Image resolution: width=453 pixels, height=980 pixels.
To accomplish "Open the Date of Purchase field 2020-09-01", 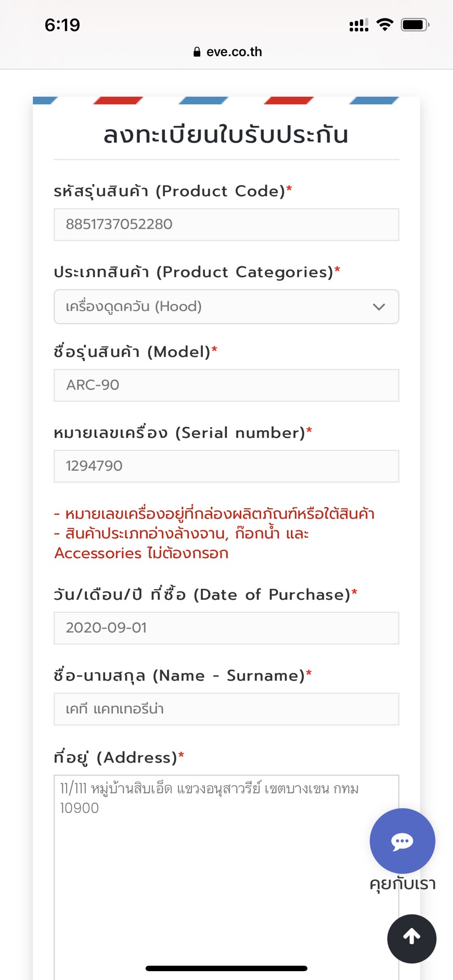I will 226,628.
